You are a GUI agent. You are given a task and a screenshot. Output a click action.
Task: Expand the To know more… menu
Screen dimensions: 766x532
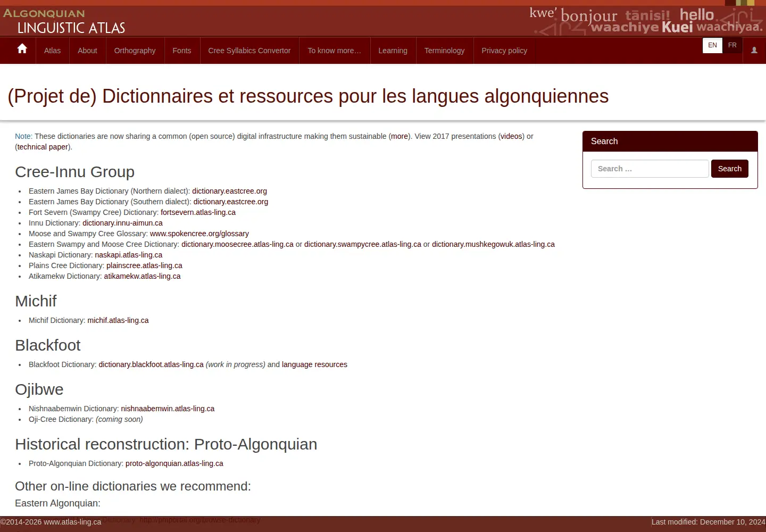[334, 51]
